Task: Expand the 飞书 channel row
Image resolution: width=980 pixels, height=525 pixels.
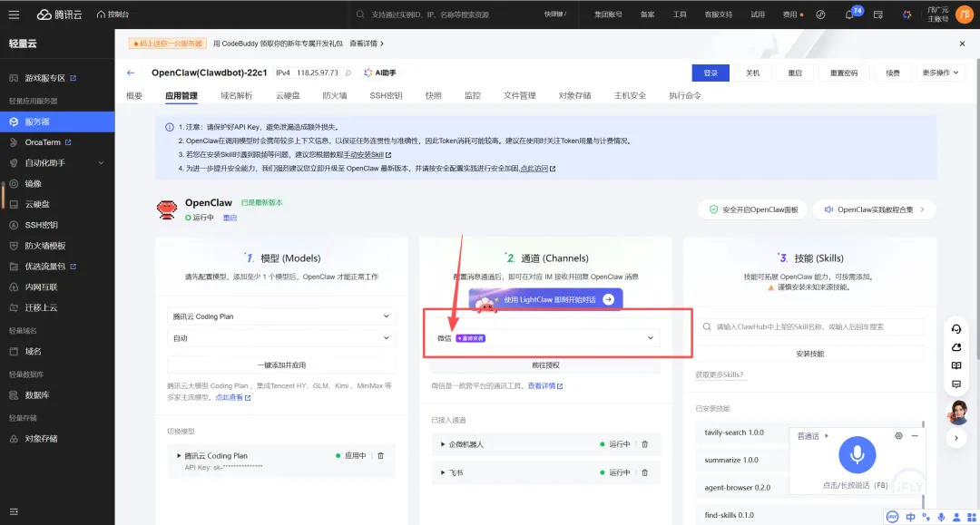Action: coord(443,472)
